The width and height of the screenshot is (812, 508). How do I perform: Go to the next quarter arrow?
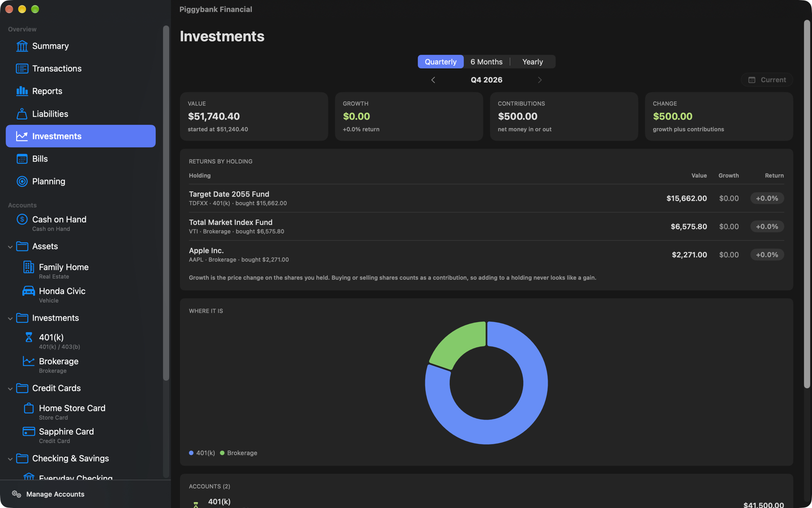539,80
